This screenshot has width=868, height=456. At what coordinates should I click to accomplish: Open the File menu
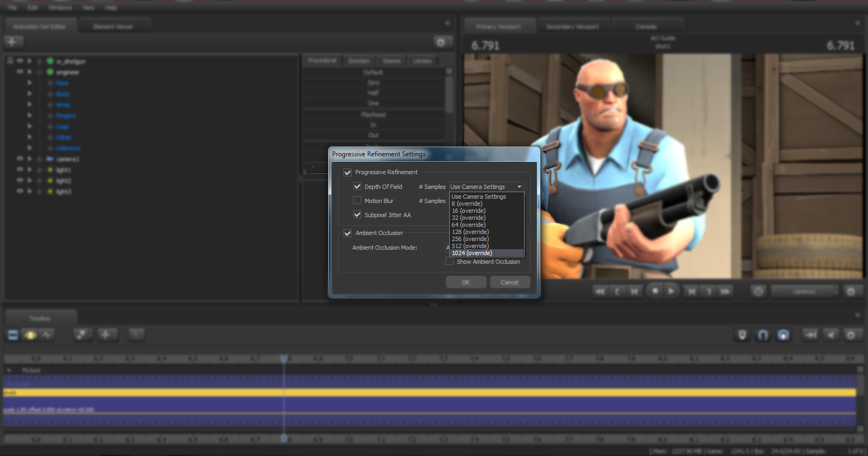12,8
